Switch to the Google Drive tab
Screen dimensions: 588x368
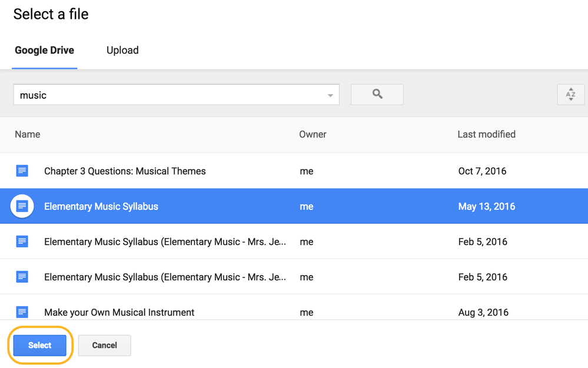(x=45, y=51)
